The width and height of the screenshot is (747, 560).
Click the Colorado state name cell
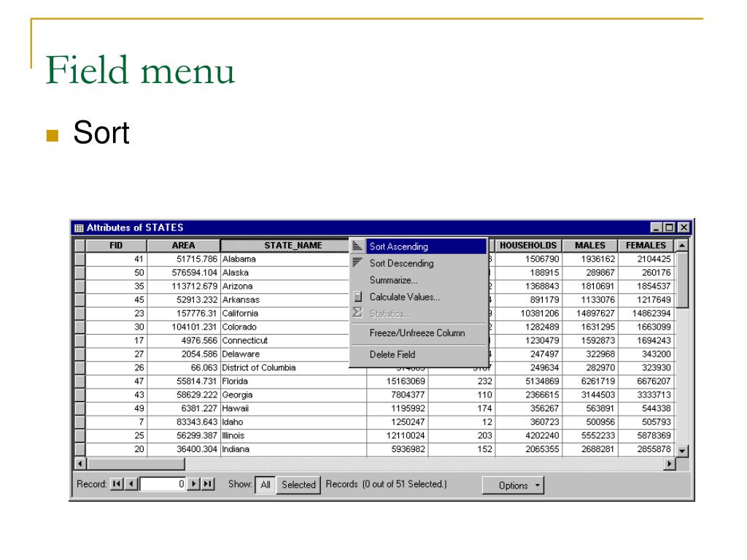point(285,327)
